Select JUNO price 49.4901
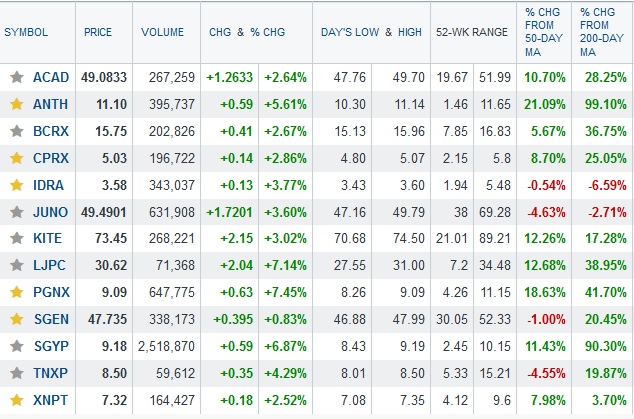The image size is (634, 419). 104,212
